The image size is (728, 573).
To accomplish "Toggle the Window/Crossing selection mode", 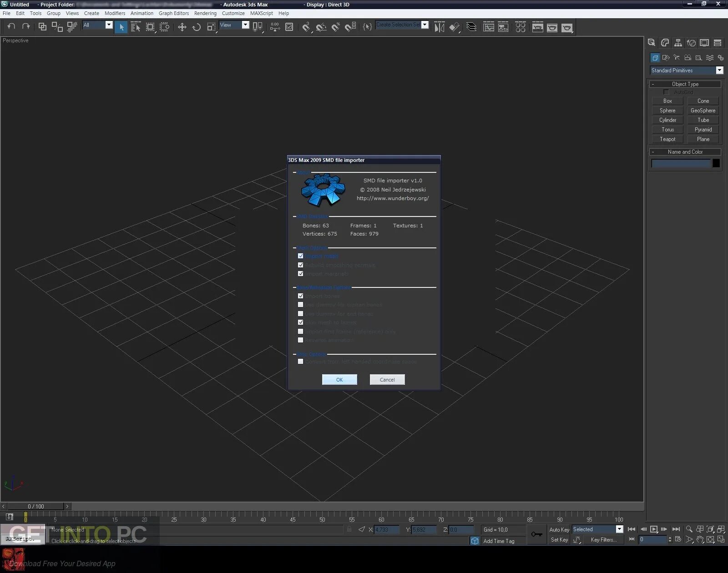I will click(165, 27).
